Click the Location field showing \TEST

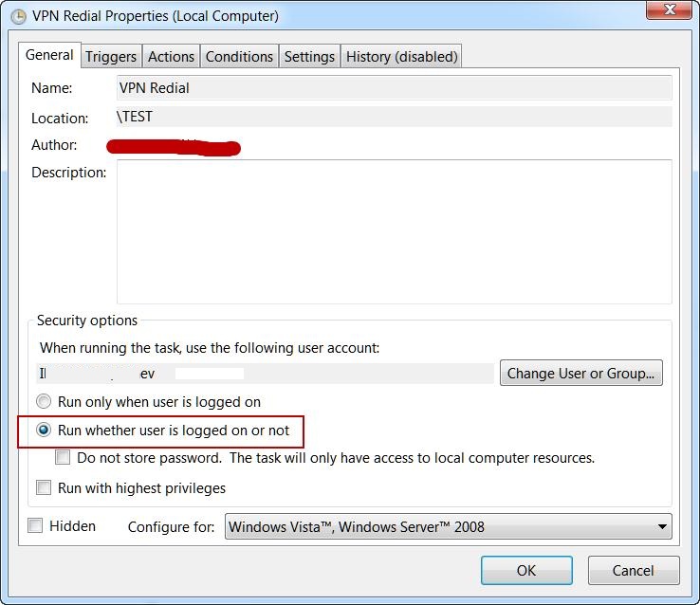click(x=394, y=118)
